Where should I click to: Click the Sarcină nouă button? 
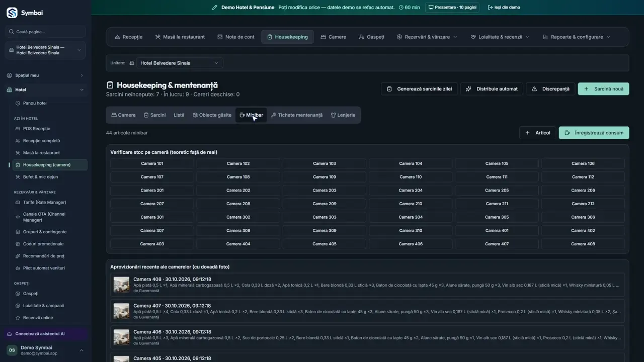(x=603, y=89)
